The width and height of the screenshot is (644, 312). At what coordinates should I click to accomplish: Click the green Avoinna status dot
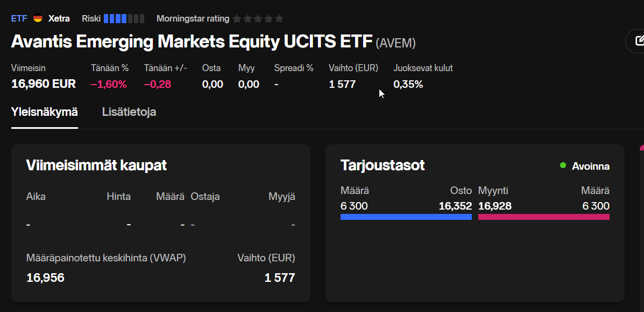[563, 165]
